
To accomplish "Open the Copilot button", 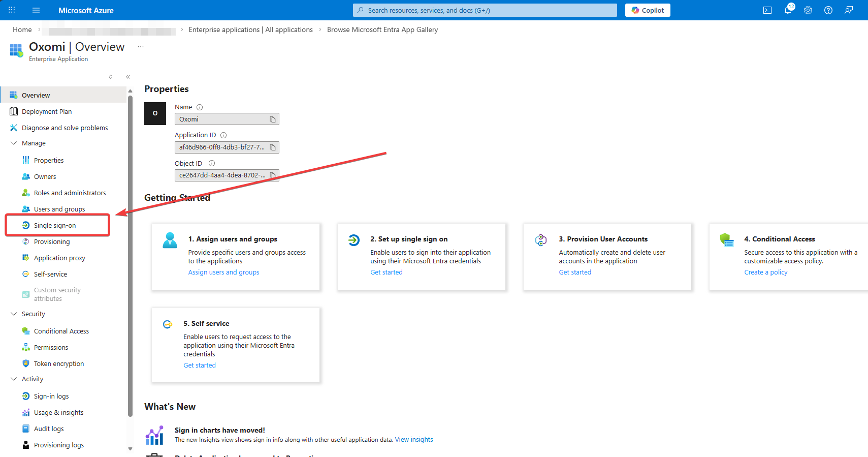I will click(648, 10).
